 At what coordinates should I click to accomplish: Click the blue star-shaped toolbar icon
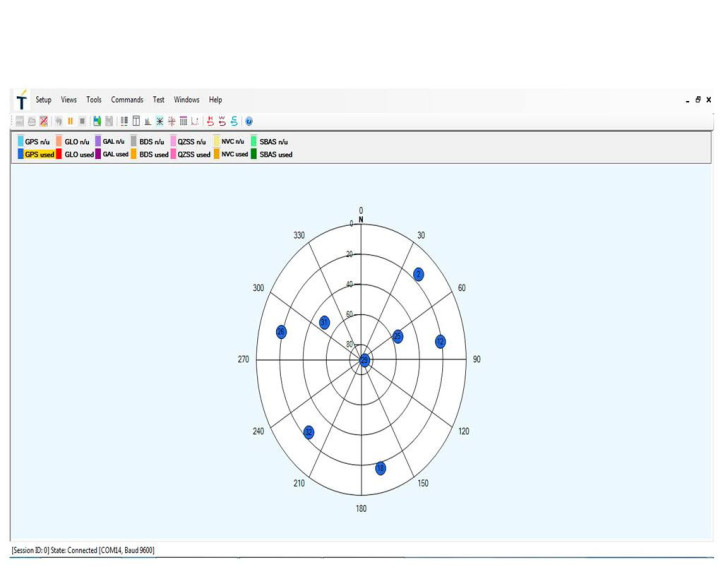click(x=159, y=121)
